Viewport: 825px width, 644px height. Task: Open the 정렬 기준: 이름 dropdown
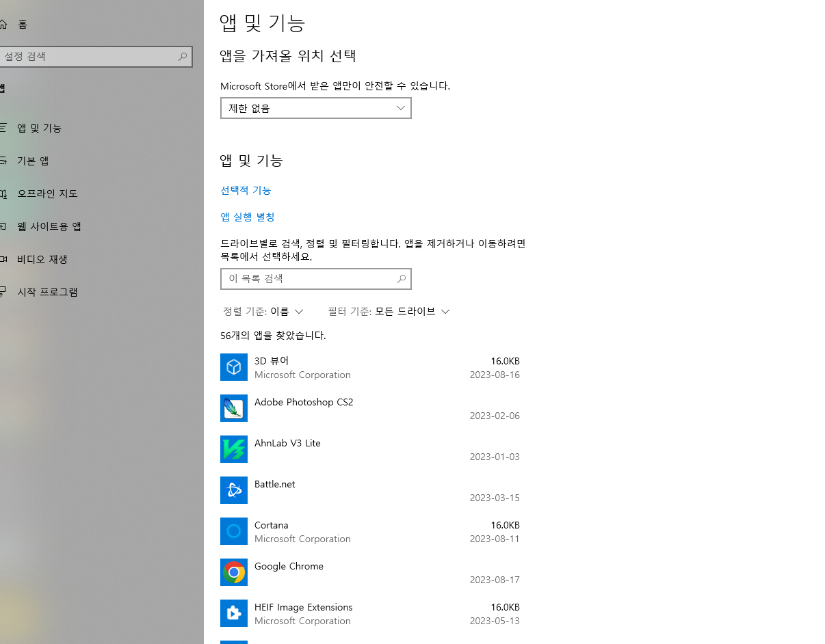(x=263, y=311)
